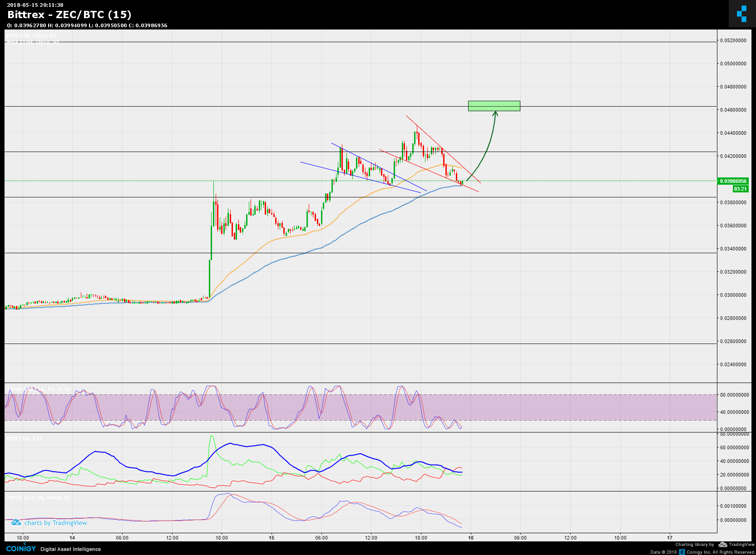Image resolution: width=756 pixels, height=555 pixels.
Task: Click the Coinigy logo icon in top-right corner
Action: click(x=742, y=14)
